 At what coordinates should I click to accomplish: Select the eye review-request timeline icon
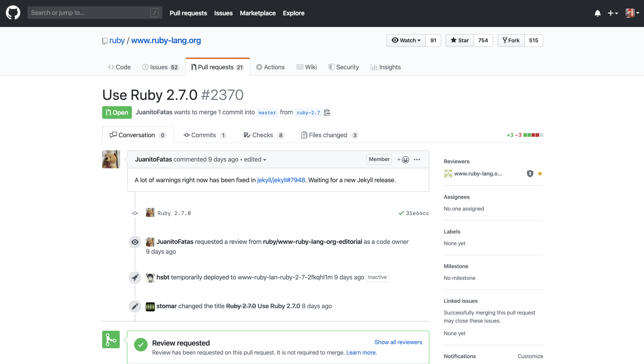pyautogui.click(x=135, y=242)
